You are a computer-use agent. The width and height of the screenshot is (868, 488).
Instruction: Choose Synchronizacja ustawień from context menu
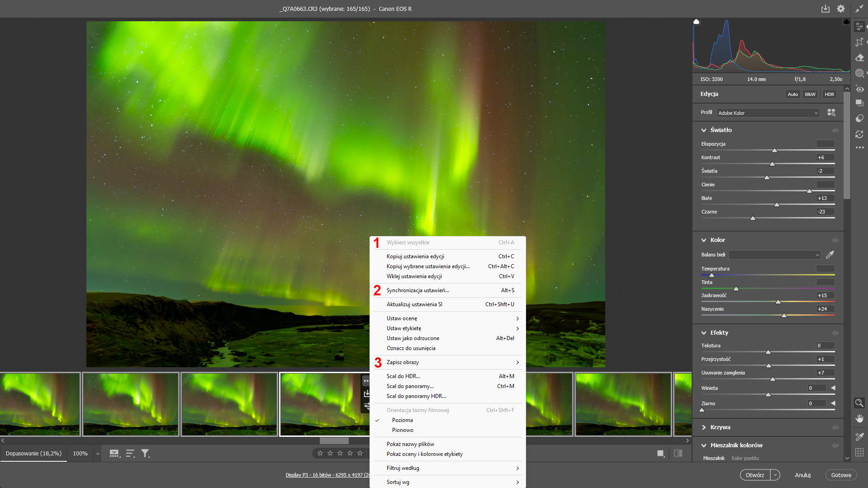click(417, 290)
